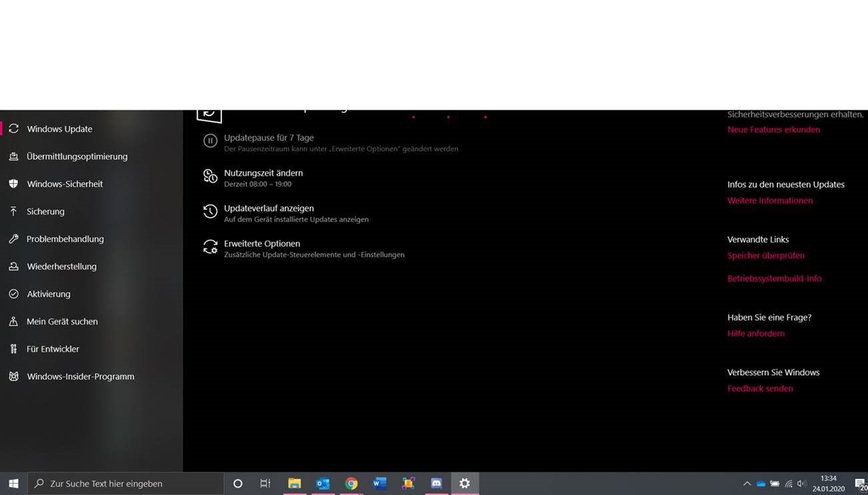
Task: Open Betriebssystembuild-Info link
Action: pos(774,278)
